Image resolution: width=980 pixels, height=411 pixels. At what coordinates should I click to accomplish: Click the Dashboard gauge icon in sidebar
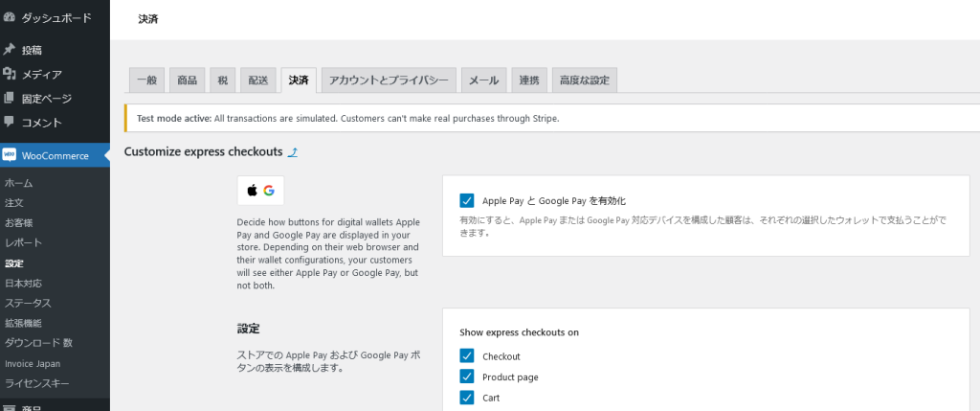10,17
